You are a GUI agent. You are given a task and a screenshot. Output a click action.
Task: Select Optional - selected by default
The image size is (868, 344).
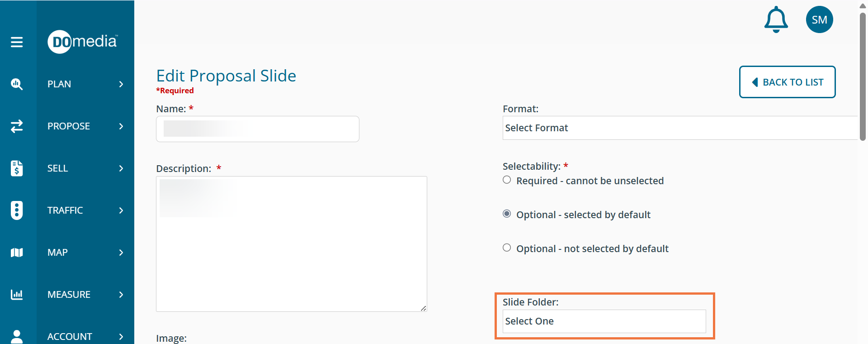click(x=507, y=214)
